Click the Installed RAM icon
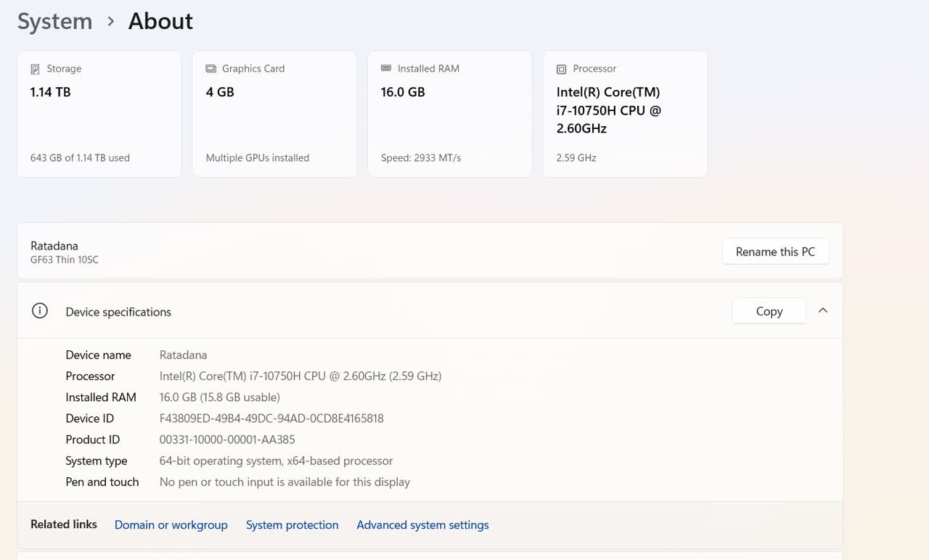 (x=386, y=68)
